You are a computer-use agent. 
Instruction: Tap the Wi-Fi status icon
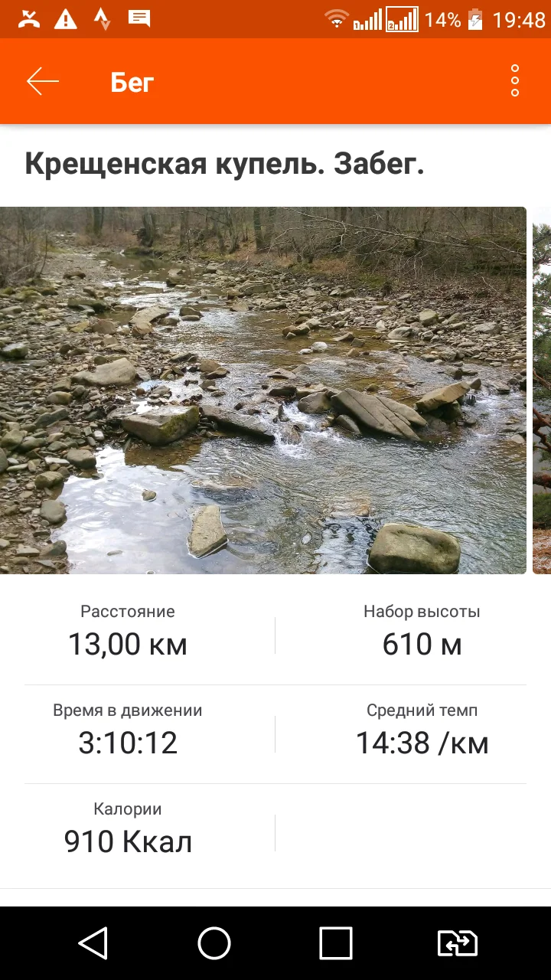pyautogui.click(x=336, y=19)
